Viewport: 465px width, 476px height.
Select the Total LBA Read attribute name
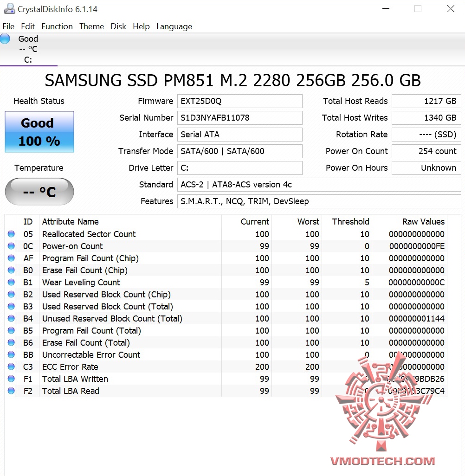click(71, 391)
